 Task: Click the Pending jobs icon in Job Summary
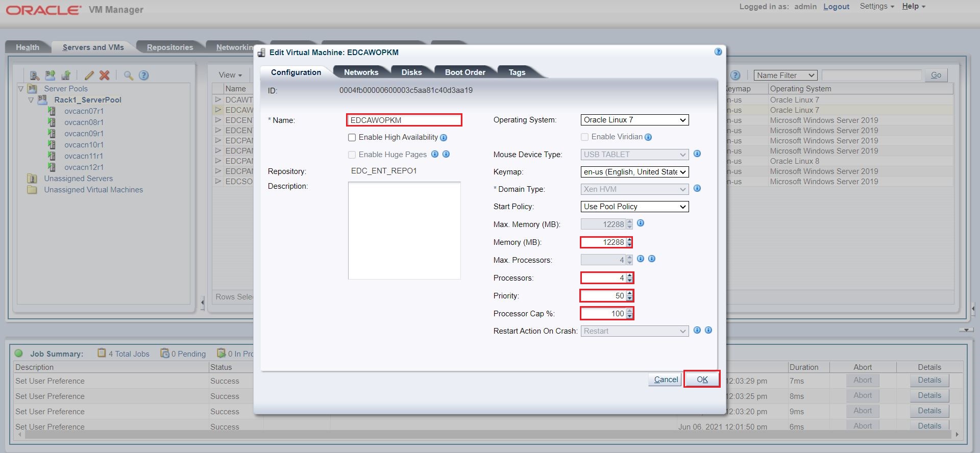pyautogui.click(x=165, y=353)
